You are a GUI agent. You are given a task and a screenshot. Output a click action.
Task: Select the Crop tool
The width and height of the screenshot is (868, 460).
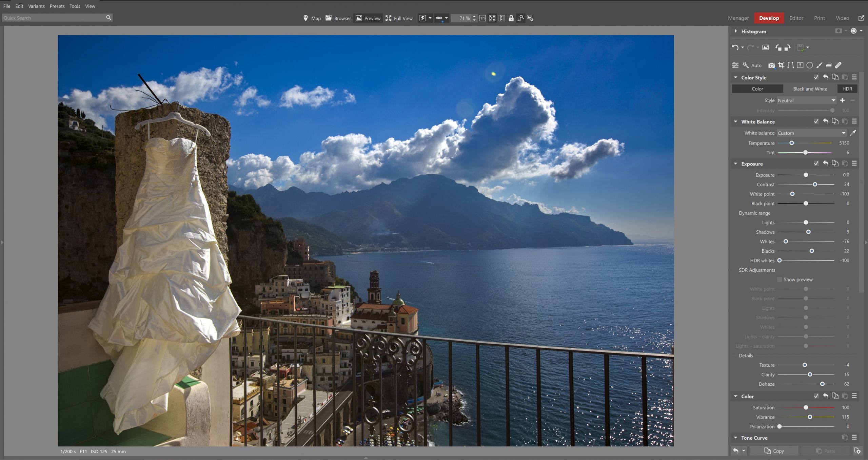click(x=782, y=65)
